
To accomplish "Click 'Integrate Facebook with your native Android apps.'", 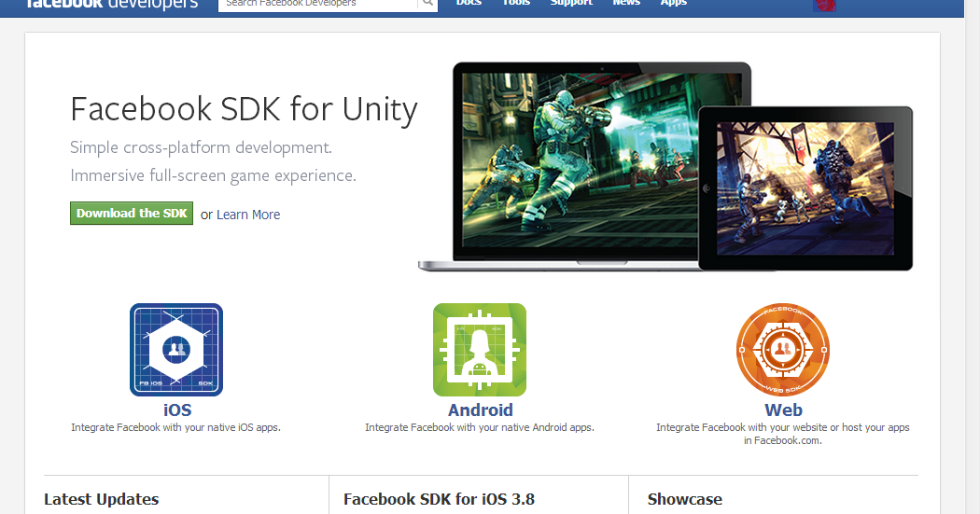I will point(480,427).
